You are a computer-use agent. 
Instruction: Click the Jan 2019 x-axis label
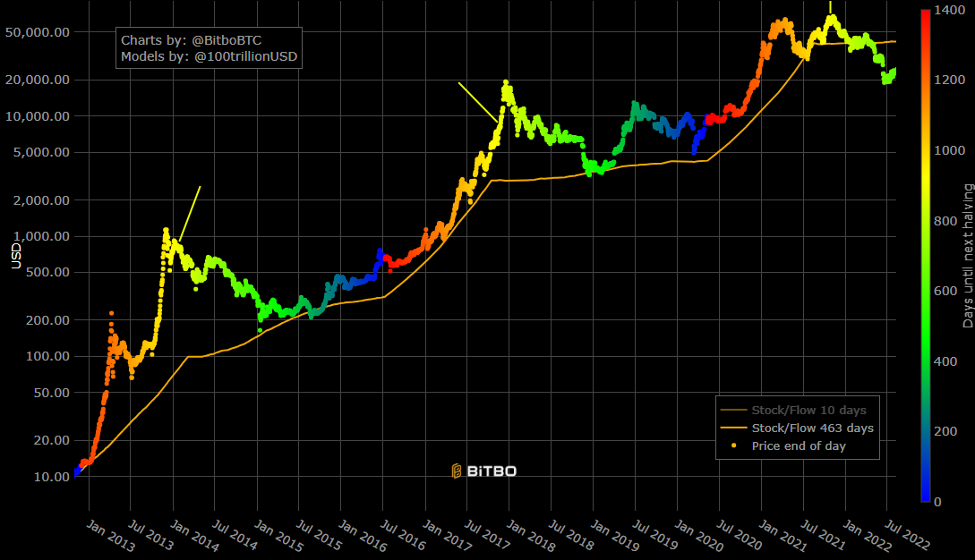[615, 536]
